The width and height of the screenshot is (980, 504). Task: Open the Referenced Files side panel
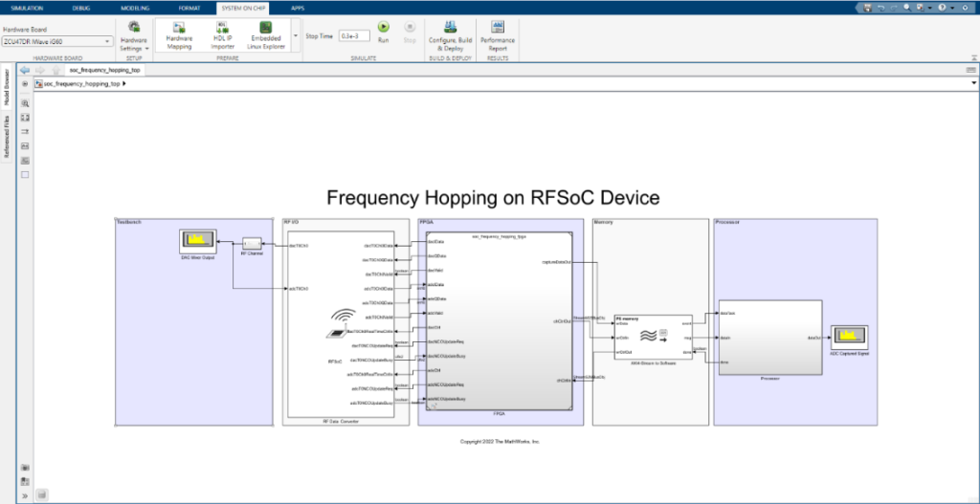click(x=7, y=136)
